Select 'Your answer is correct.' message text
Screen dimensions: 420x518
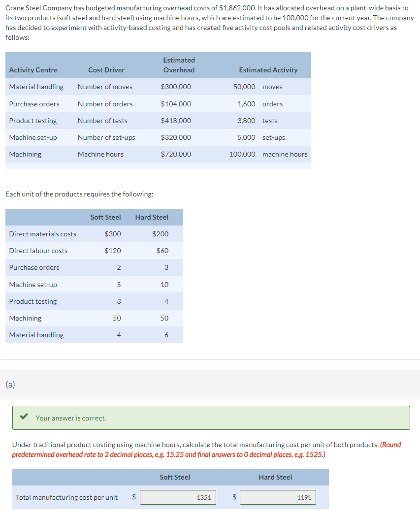71,418
